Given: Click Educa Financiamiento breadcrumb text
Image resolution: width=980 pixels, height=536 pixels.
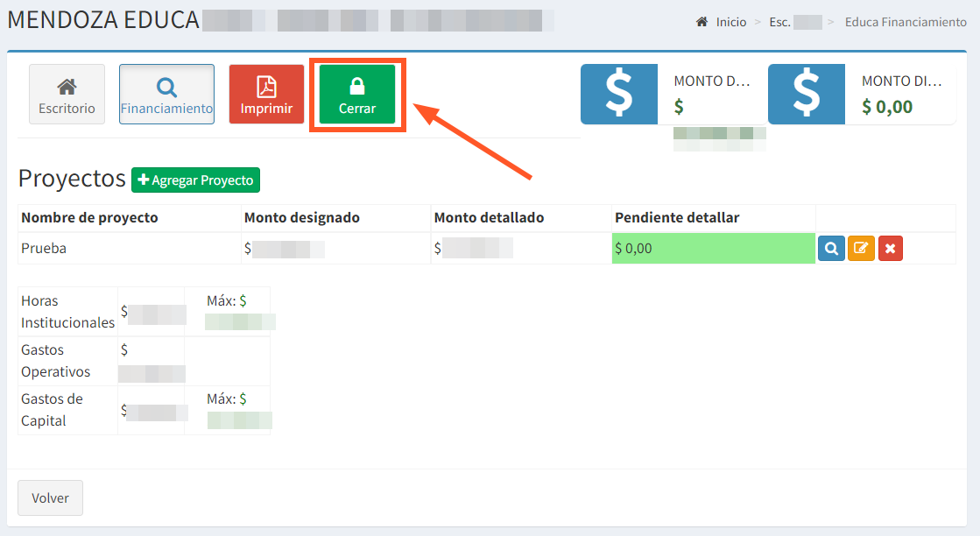Looking at the screenshot, I should (906, 22).
